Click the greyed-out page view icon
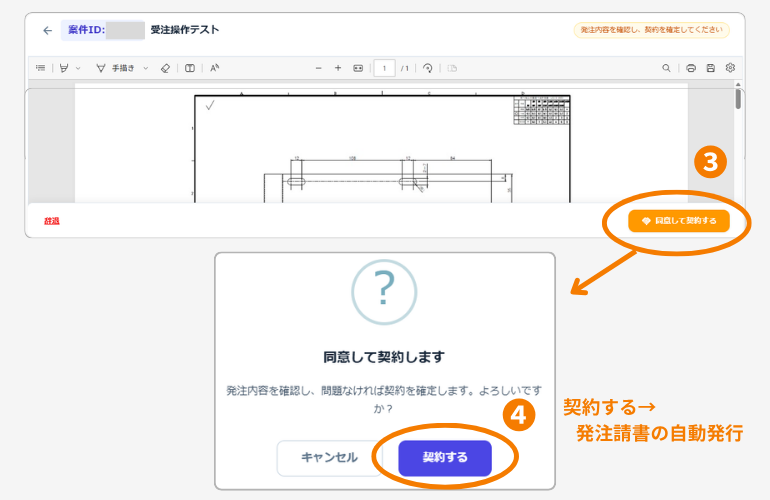The width and height of the screenshot is (770, 500). tap(452, 68)
